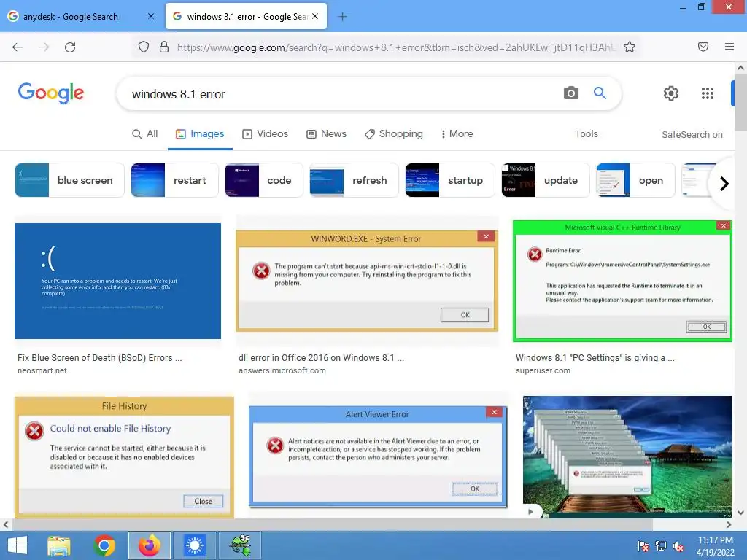The width and height of the screenshot is (747, 560).
Task: Open the sun icon app in taskbar
Action: click(194, 545)
